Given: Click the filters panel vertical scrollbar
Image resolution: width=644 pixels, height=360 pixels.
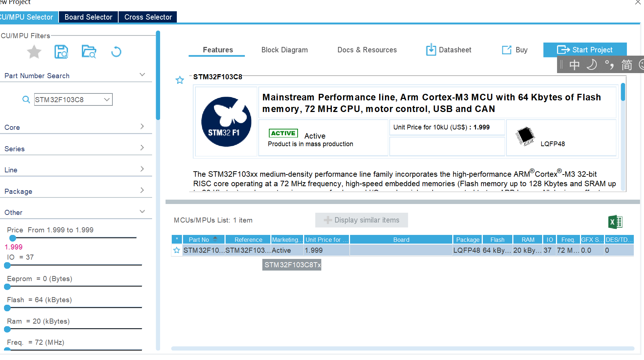Looking at the screenshot, I should 158,75.
